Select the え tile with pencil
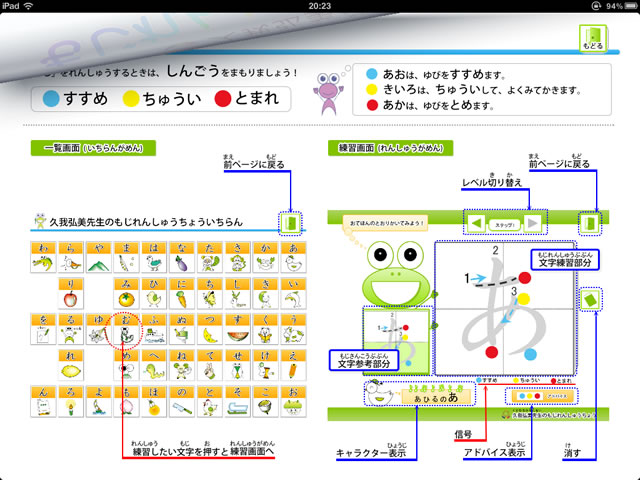 (293, 365)
